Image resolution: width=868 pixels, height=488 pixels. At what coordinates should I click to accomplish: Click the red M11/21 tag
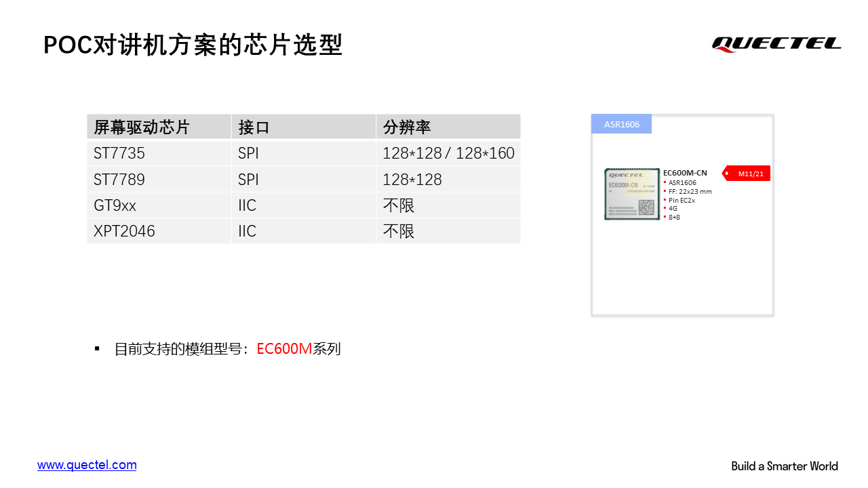[x=747, y=174]
